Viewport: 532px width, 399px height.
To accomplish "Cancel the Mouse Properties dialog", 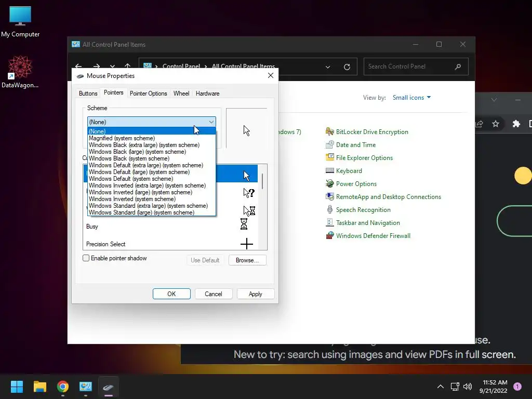I will (214, 294).
